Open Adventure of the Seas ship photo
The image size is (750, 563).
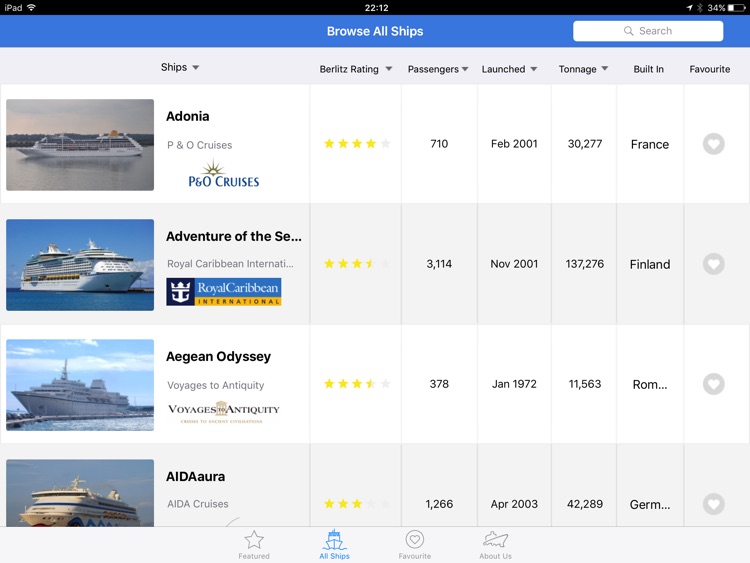click(80, 265)
